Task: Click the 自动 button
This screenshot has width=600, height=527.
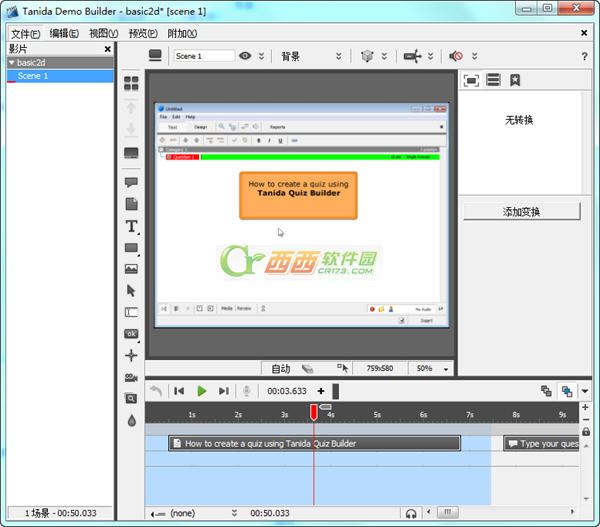Action: coord(280,369)
